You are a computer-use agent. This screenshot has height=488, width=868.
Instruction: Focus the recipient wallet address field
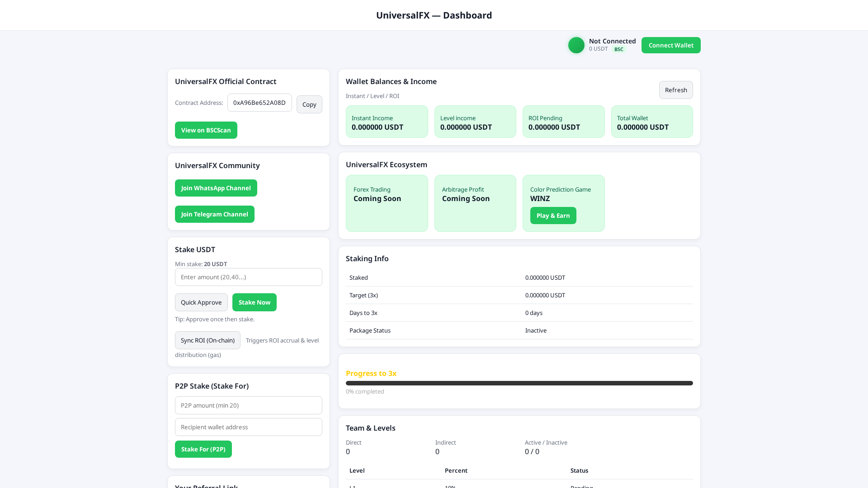pos(248,427)
